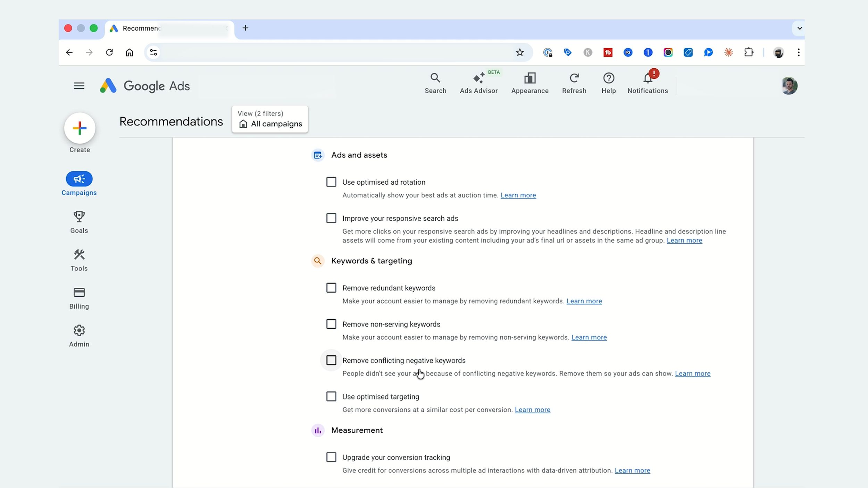Open a new browser tab
This screenshot has width=868, height=488.
tap(245, 28)
